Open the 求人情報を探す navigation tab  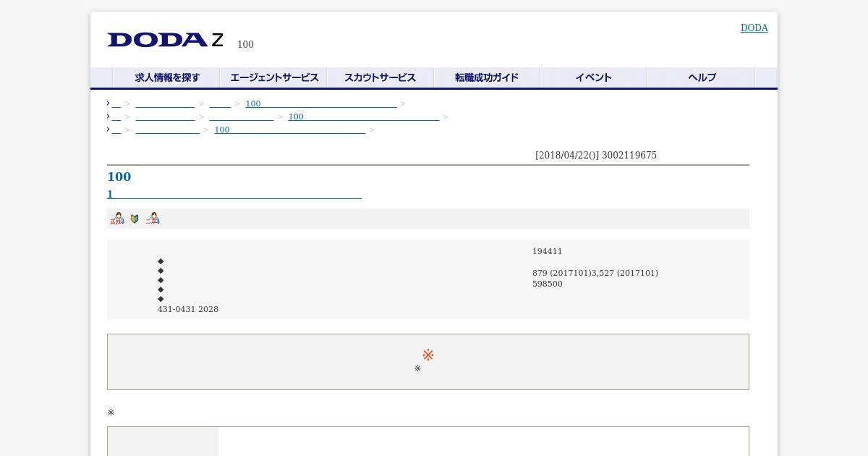[x=166, y=77]
